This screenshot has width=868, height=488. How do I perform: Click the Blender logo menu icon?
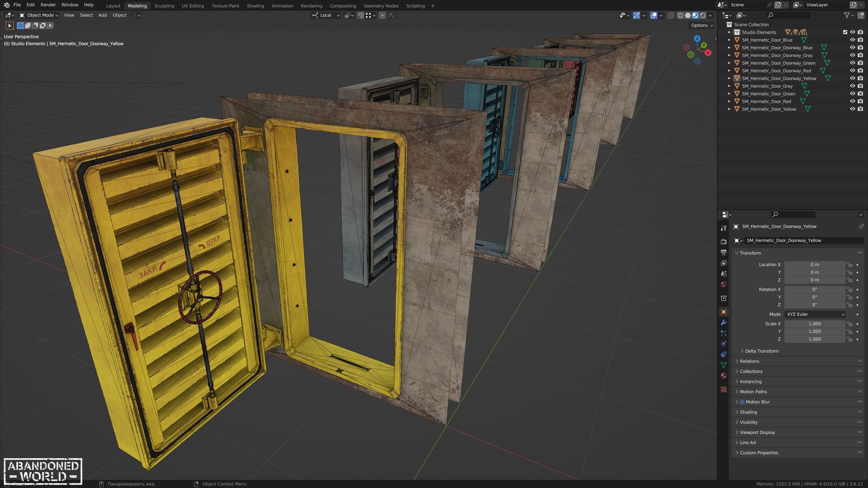pyautogui.click(x=6, y=5)
